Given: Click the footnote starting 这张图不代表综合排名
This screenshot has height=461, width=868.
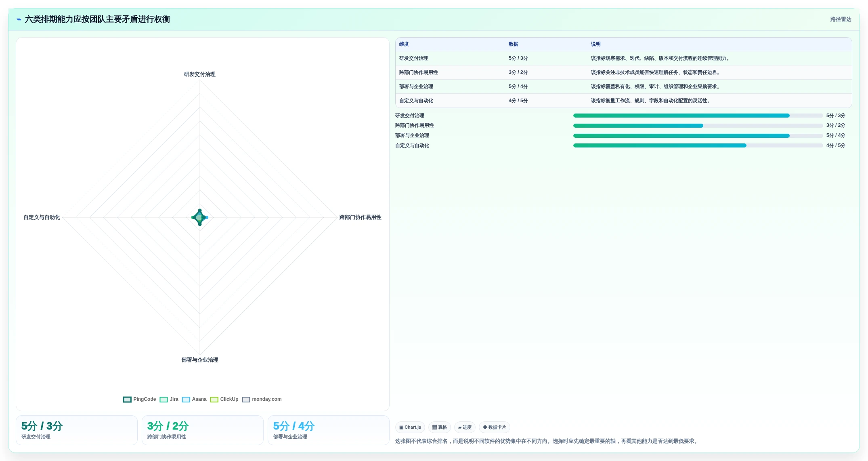Looking at the screenshot, I should (547, 441).
